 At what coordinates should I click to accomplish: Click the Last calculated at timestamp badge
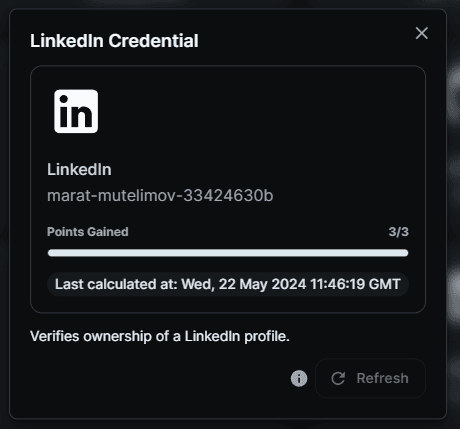(228, 284)
